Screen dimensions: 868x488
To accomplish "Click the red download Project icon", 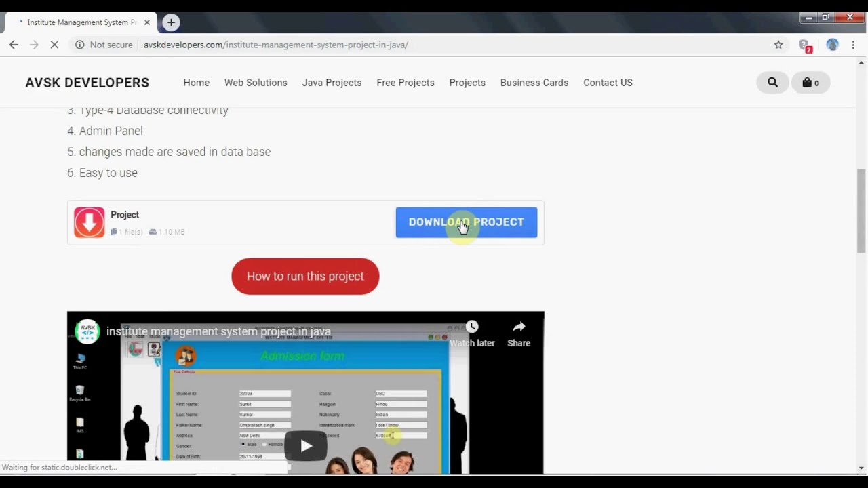I will [89, 222].
